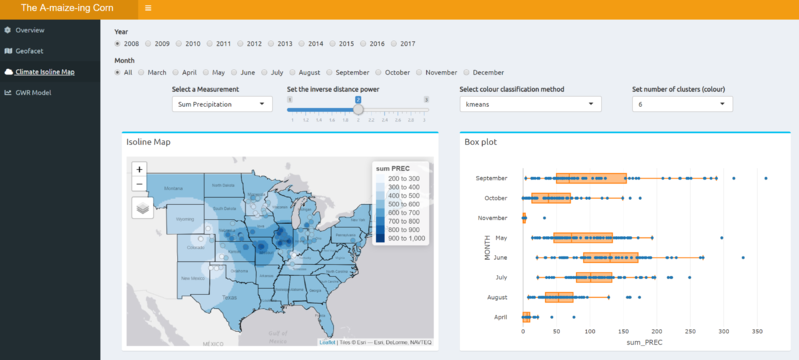The image size is (799, 360).
Task: Open the Geofacet page
Action: pos(29,51)
